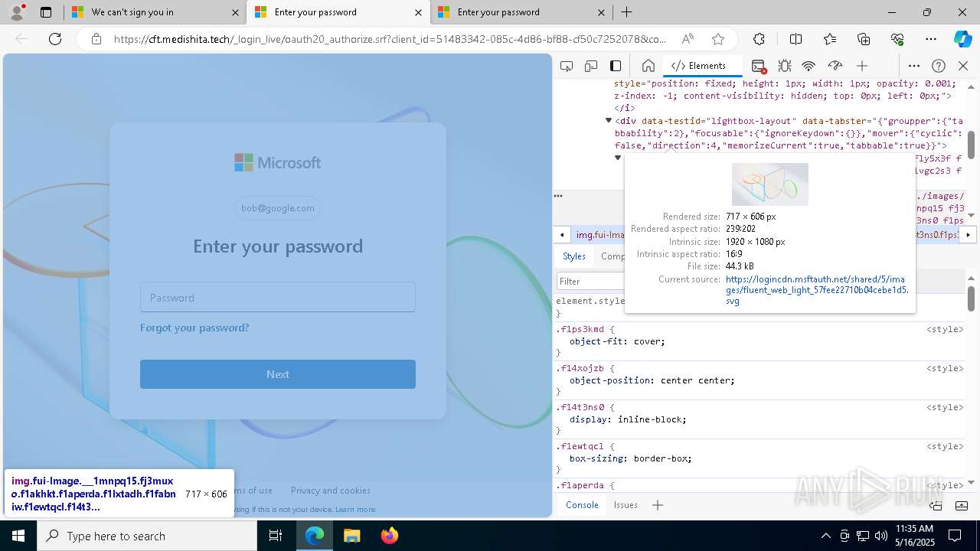Image resolution: width=980 pixels, height=551 pixels.
Task: Select the Styles pane tab
Action: point(574,256)
